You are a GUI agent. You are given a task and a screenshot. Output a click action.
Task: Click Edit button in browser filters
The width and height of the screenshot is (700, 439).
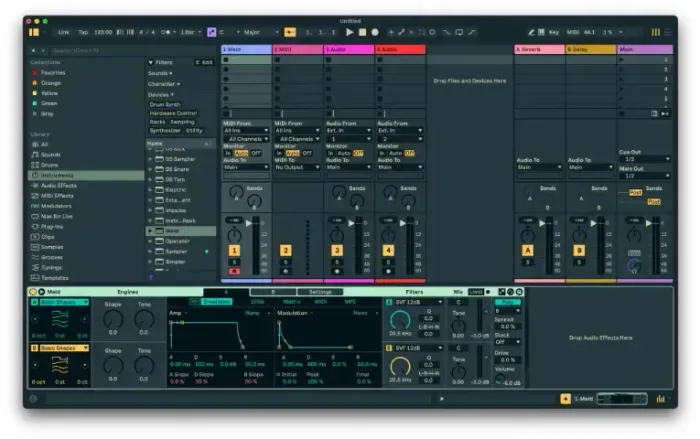pyautogui.click(x=204, y=63)
